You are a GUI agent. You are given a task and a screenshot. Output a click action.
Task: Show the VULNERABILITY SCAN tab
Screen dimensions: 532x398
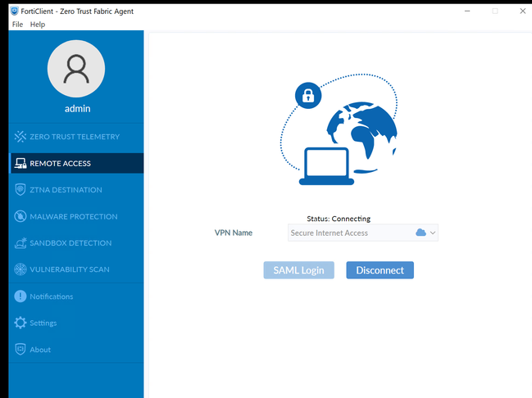pos(76,269)
